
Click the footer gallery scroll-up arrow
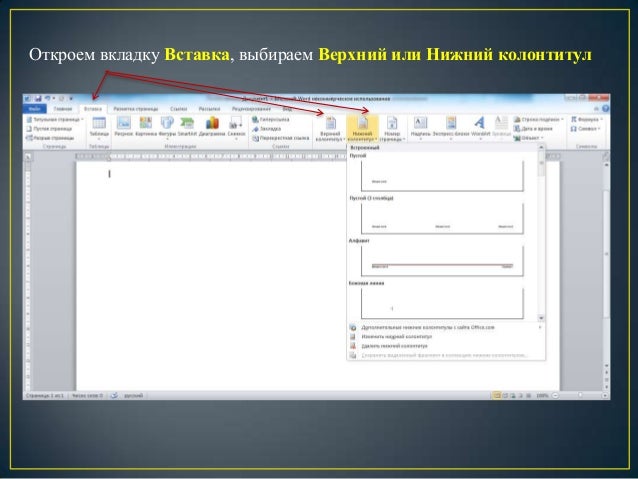541,147
